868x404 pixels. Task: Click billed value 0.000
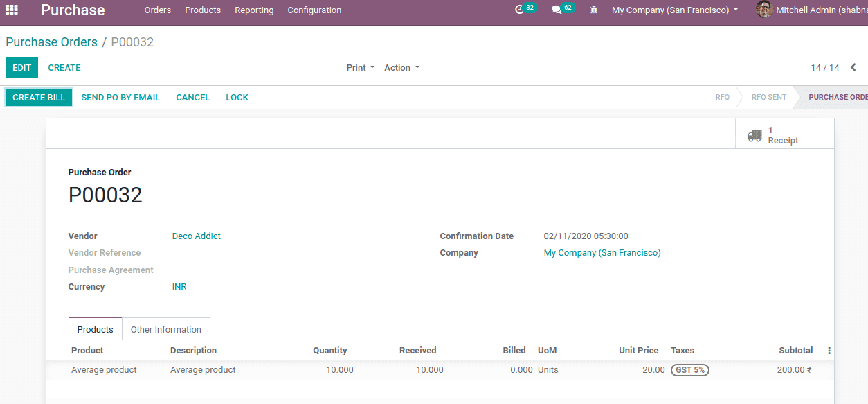(x=521, y=370)
